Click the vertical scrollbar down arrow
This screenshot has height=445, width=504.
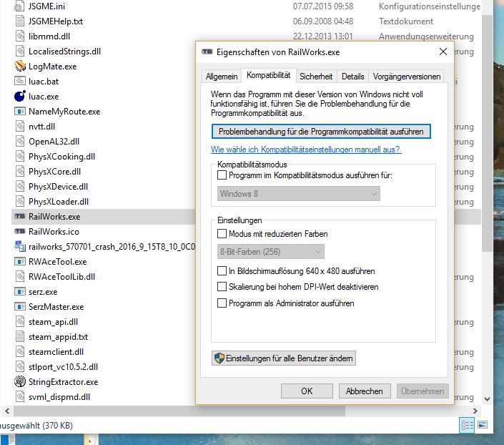click(x=488, y=399)
